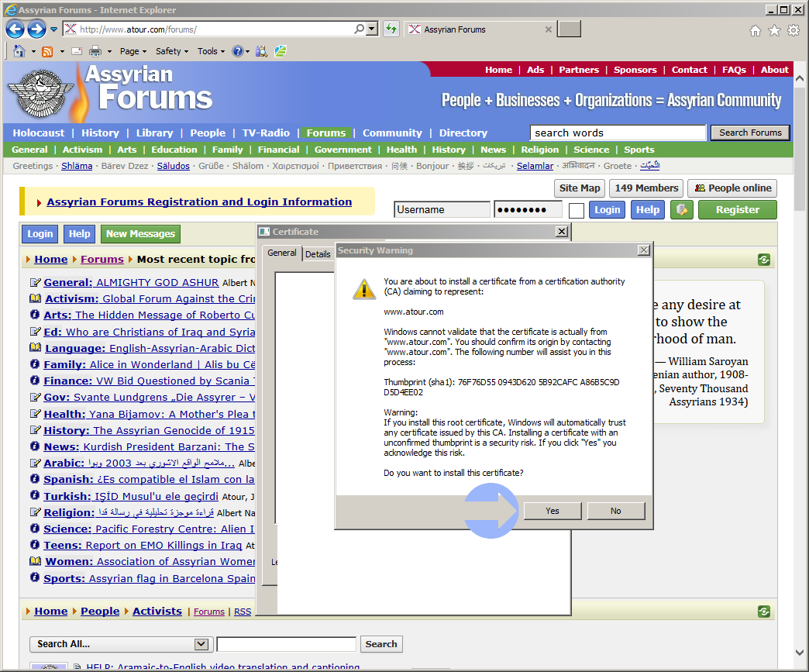Expand the Print options dropdown arrow
809x672 pixels.
pyautogui.click(x=109, y=52)
